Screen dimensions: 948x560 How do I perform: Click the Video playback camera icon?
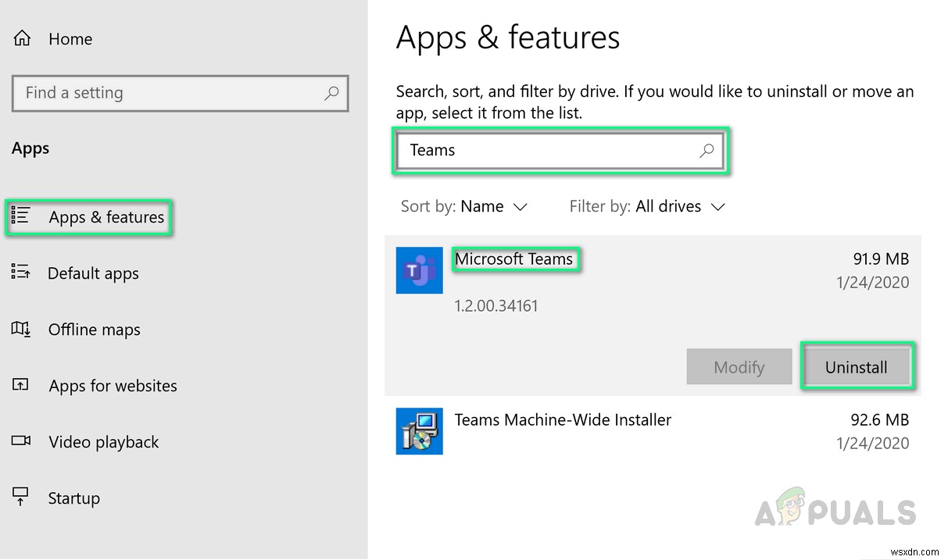click(x=21, y=441)
